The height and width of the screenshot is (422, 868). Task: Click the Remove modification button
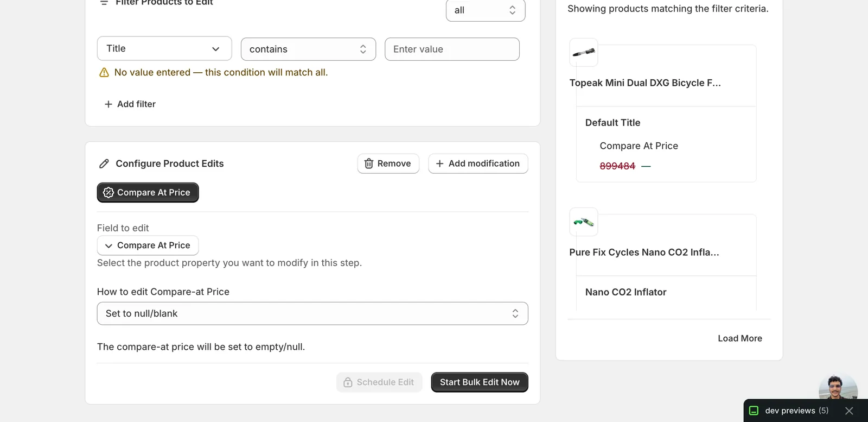(x=388, y=163)
